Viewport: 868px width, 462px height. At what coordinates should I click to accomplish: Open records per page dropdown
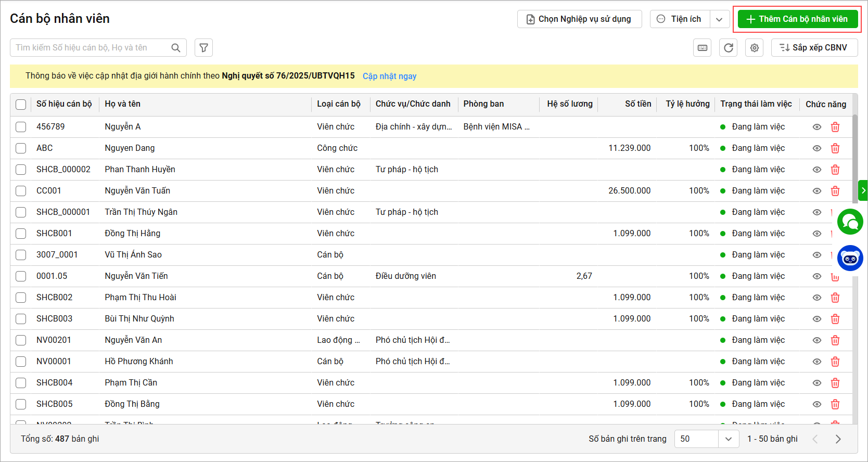[x=728, y=439]
